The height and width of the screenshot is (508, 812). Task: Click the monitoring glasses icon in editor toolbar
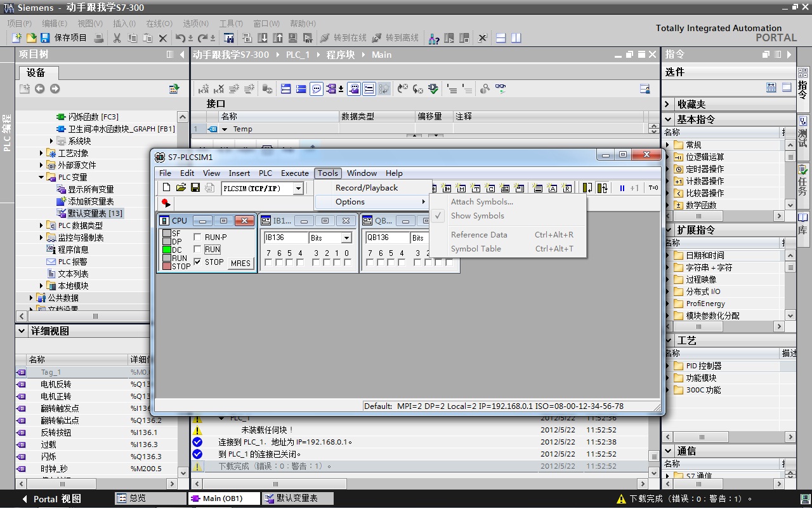click(x=501, y=89)
